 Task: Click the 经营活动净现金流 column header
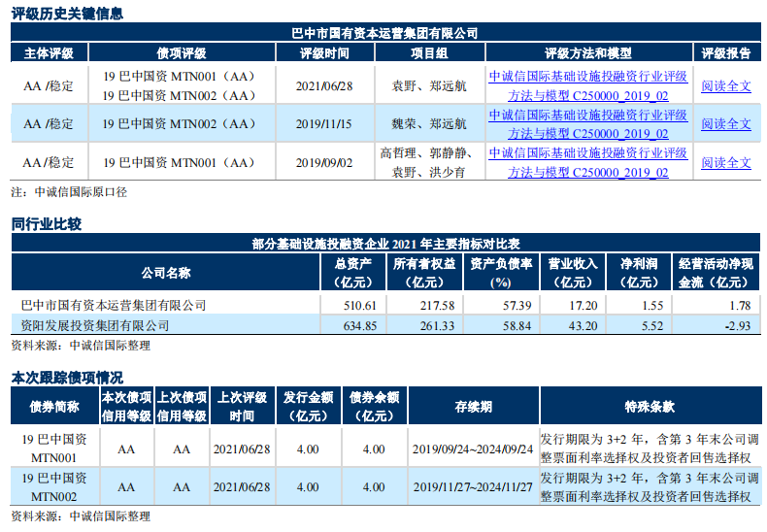[716, 273]
